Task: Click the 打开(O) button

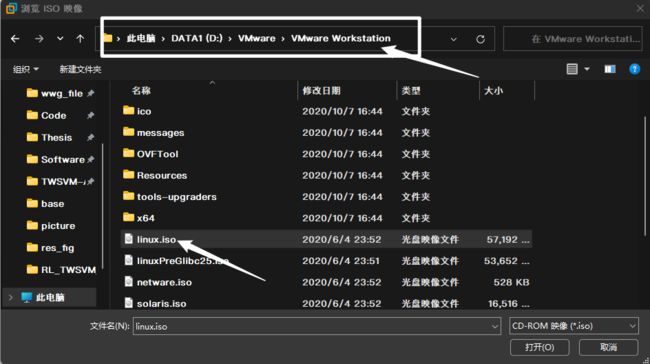Action: click(540, 347)
